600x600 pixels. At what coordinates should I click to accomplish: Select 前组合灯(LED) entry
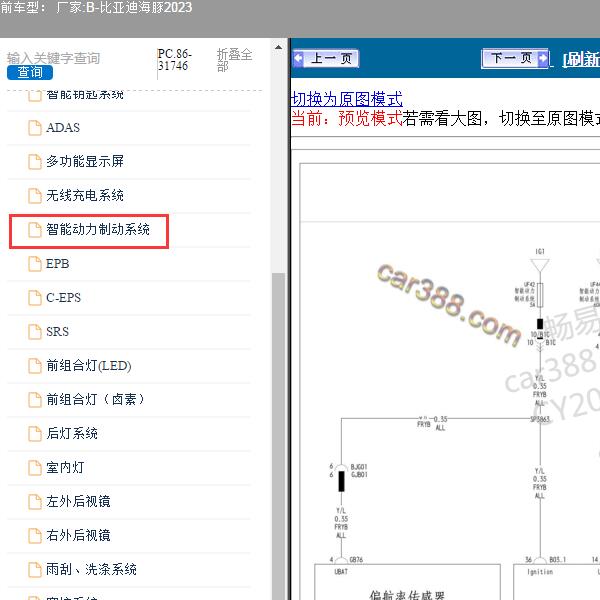(x=89, y=365)
